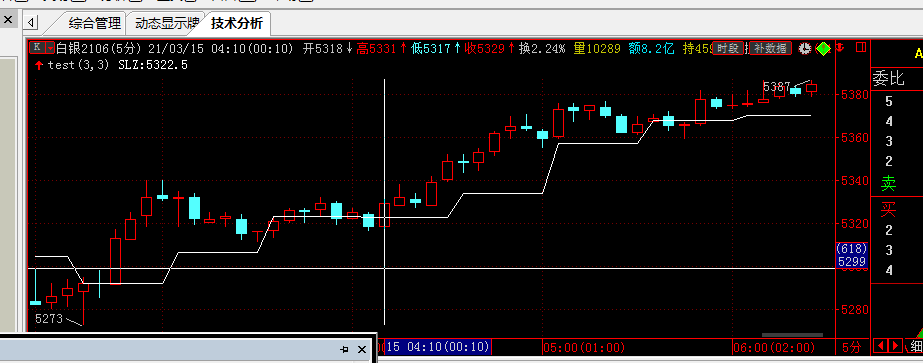
Task: Click the 补数据 button
Action: (x=770, y=48)
